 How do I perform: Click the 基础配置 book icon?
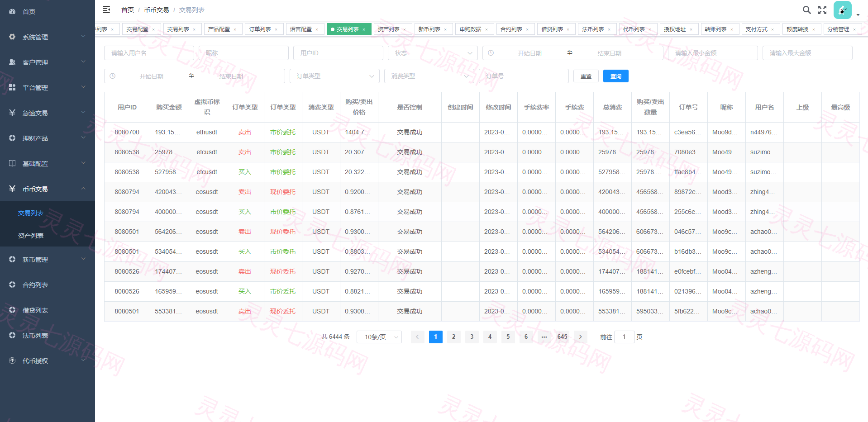[12, 163]
